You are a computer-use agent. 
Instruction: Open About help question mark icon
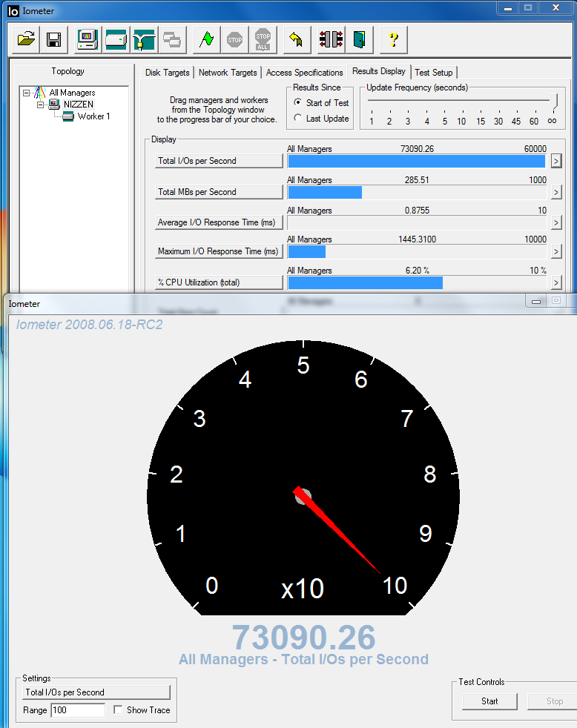click(394, 39)
